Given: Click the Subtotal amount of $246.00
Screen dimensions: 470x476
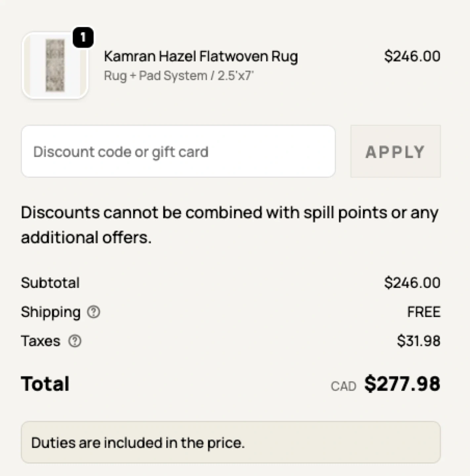Looking at the screenshot, I should click(x=412, y=283).
